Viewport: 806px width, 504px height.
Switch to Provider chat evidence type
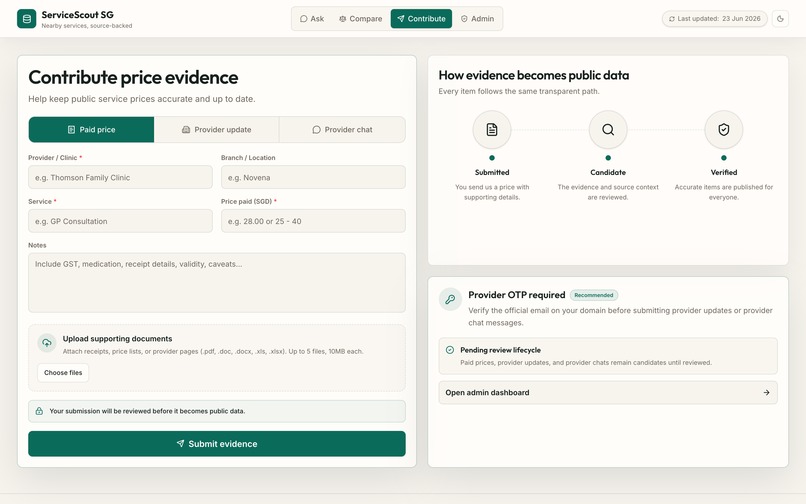click(x=342, y=130)
